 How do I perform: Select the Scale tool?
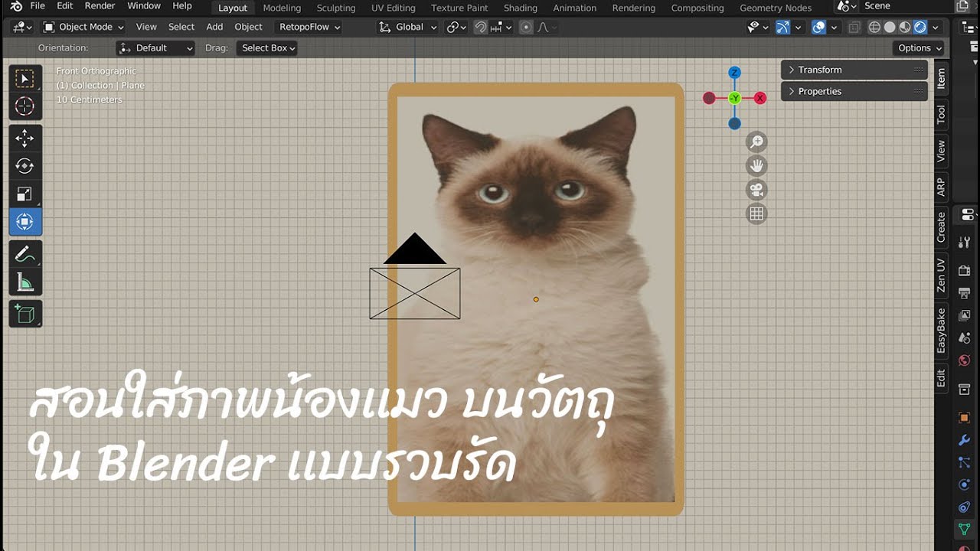click(25, 194)
